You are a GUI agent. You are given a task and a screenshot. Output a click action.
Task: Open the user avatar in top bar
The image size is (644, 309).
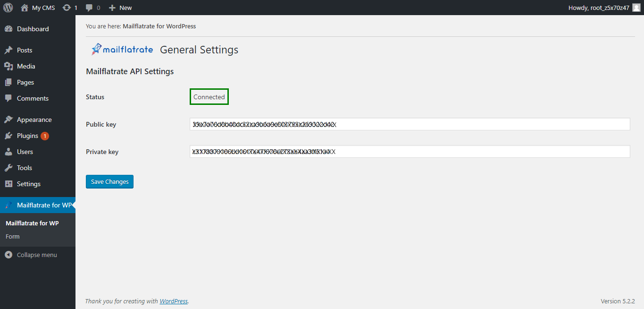pyautogui.click(x=636, y=8)
